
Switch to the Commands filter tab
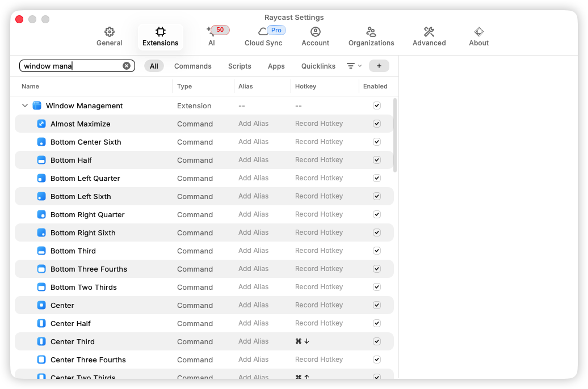[x=192, y=66]
